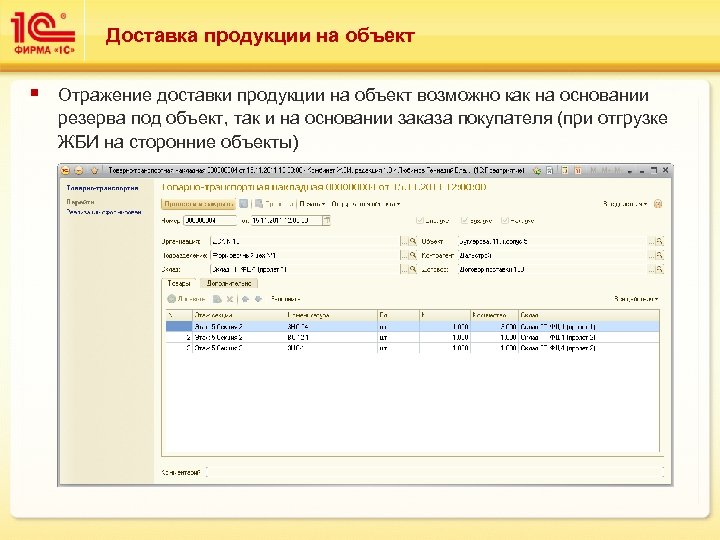Viewport: 720px width, 540px height.
Task: Open the table's Все действия dropdown
Action: point(636,299)
